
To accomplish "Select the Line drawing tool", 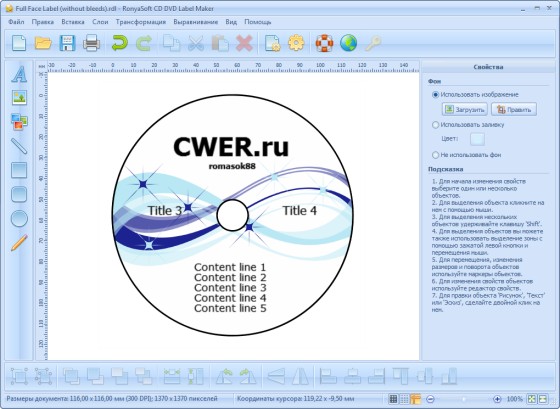I will tap(19, 146).
